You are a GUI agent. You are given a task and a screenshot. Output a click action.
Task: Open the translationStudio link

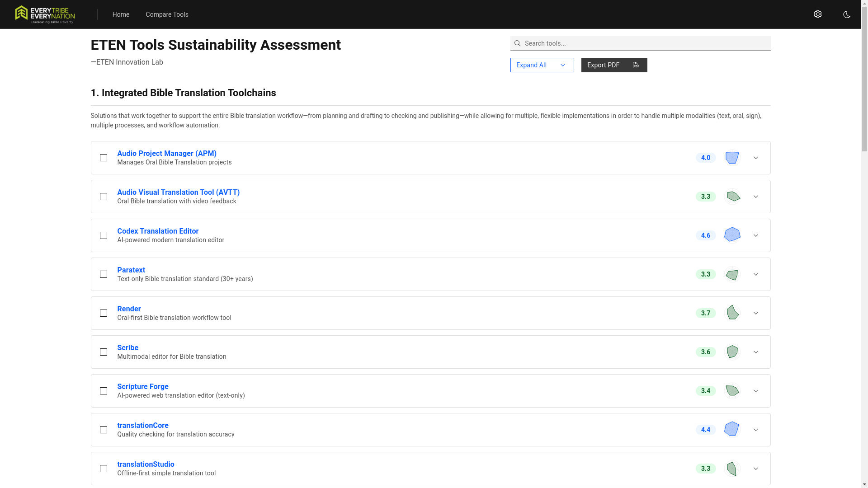pos(146,465)
